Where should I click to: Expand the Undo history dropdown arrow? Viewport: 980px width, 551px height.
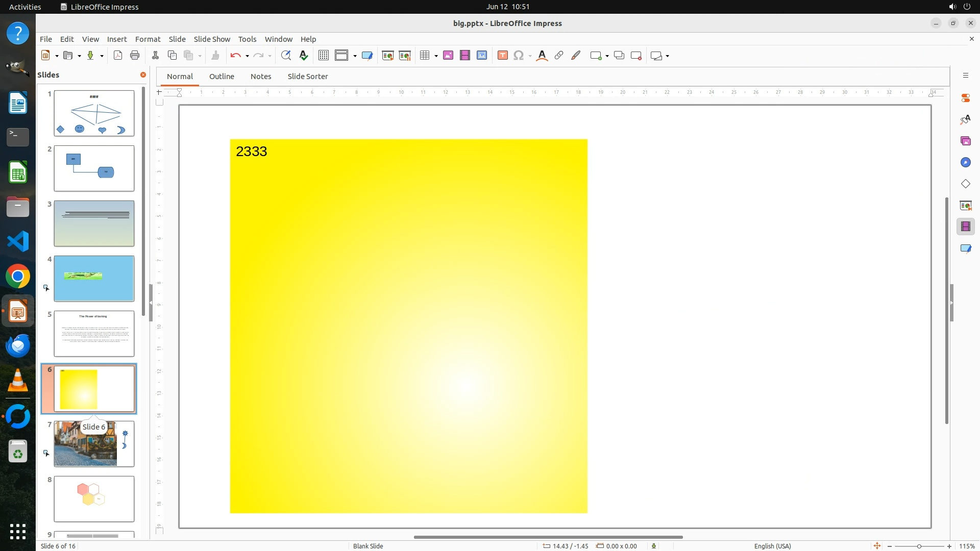[247, 56]
